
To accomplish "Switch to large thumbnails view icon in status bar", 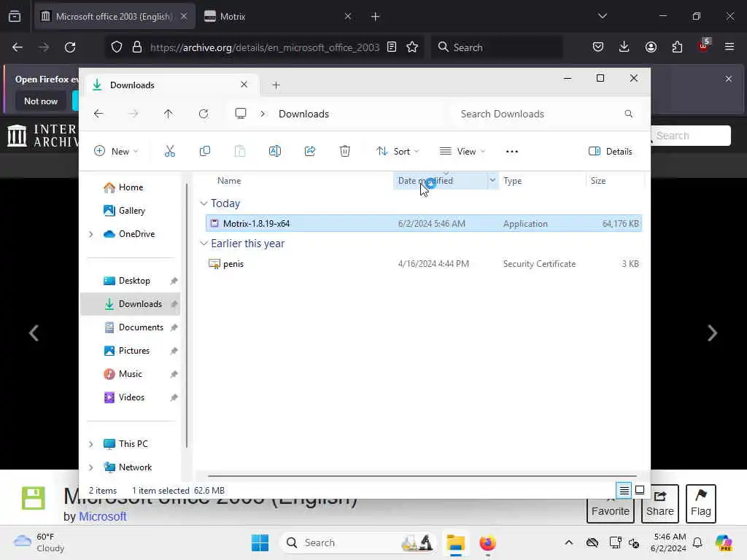I will [640, 490].
